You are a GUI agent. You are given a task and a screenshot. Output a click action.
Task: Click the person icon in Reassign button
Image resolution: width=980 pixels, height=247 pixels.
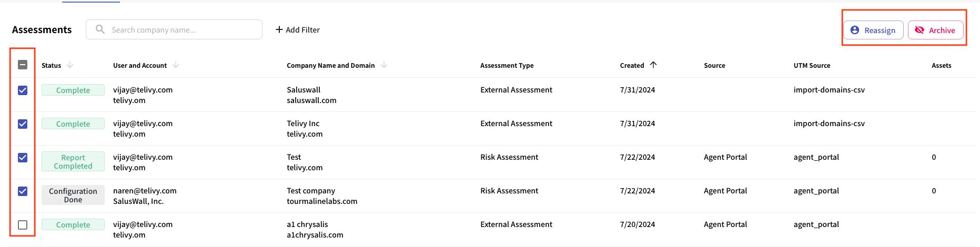pyautogui.click(x=855, y=30)
